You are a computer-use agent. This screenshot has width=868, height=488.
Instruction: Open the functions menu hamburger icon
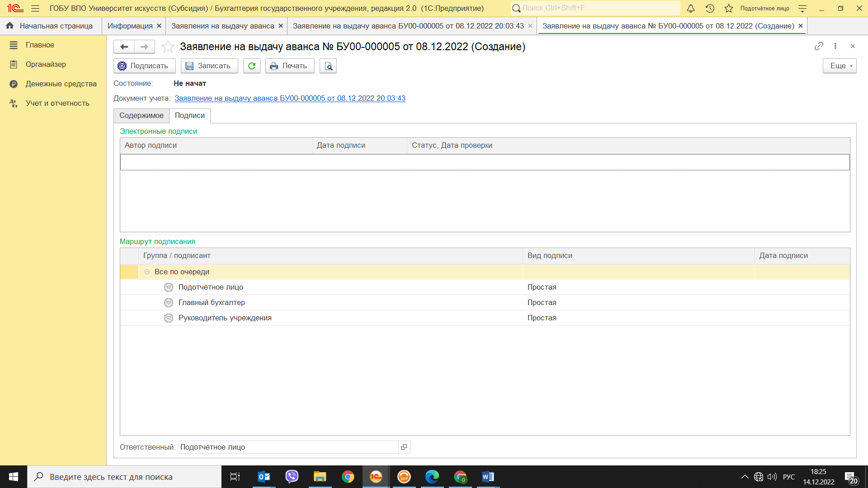tap(35, 8)
